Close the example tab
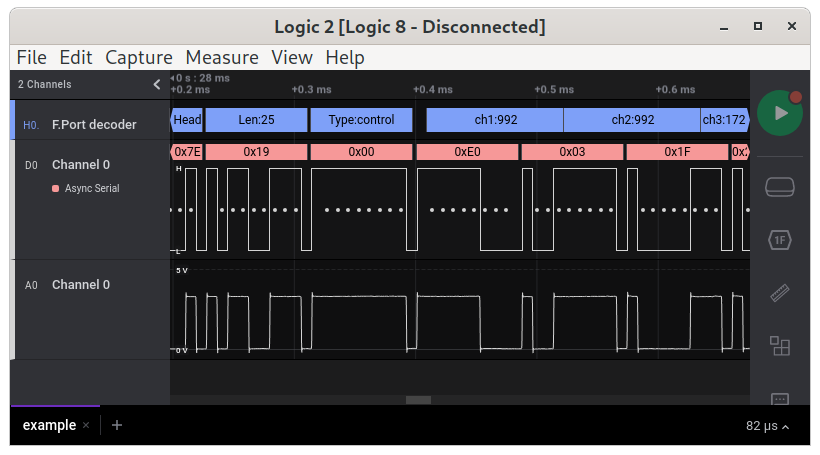Image resolution: width=820 pixels, height=455 pixels. pyautogui.click(x=86, y=425)
